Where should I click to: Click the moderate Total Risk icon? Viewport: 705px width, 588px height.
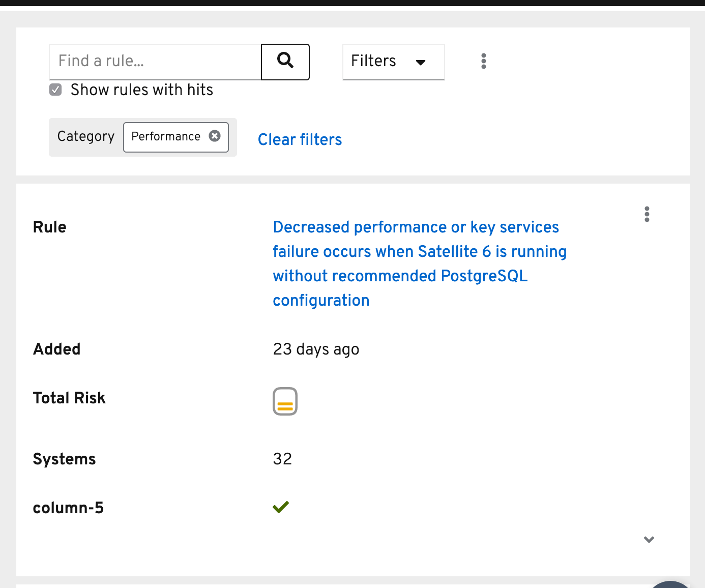point(285,401)
